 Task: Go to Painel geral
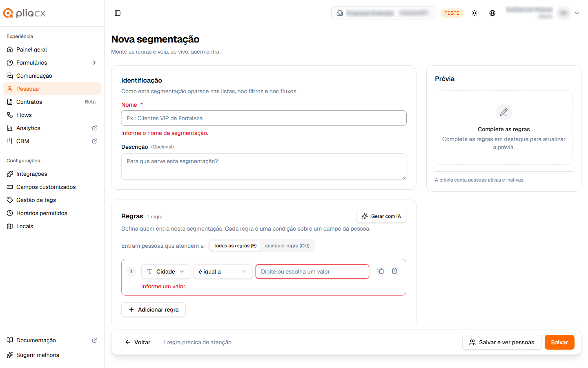52,49
